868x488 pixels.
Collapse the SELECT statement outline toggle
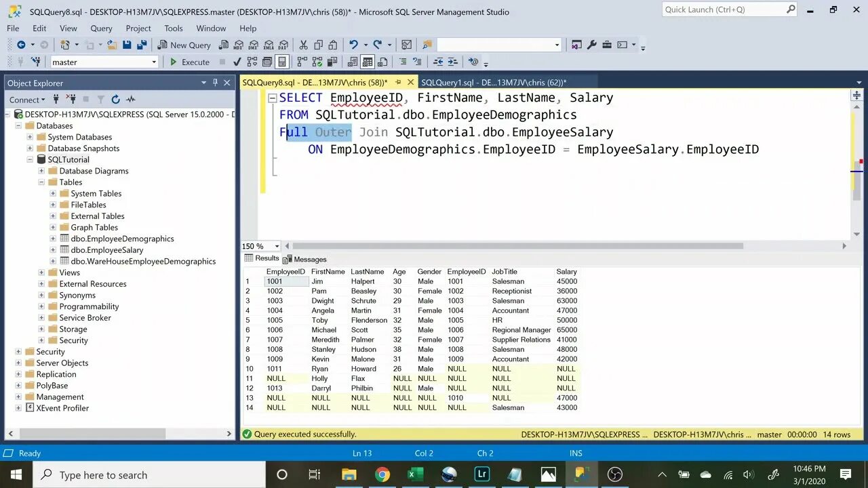tap(272, 98)
